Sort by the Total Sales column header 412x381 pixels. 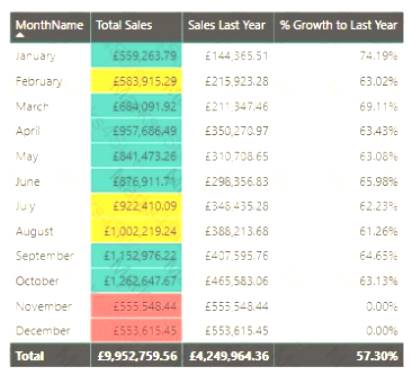(x=124, y=25)
